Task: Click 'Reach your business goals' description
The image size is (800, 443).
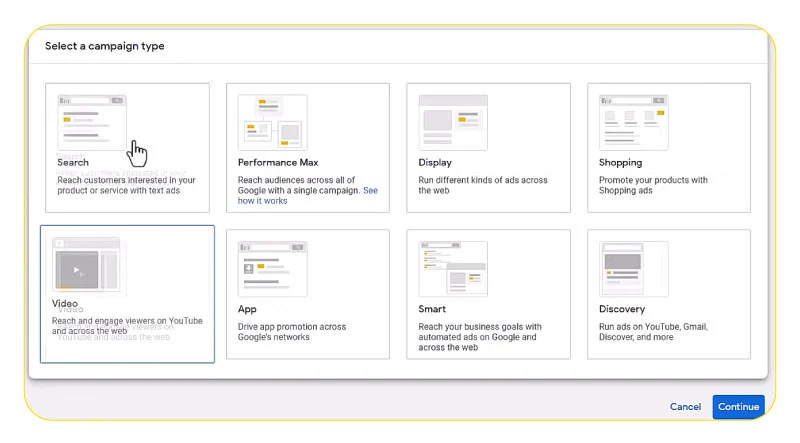Action: coord(480,337)
